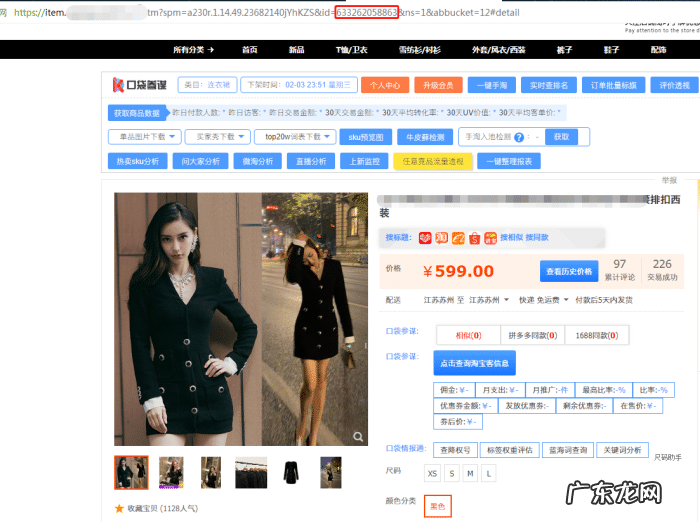Image resolution: width=700 pixels, height=522 pixels.
Task: Click the 蓝海词查询 button
Action: coord(567,450)
